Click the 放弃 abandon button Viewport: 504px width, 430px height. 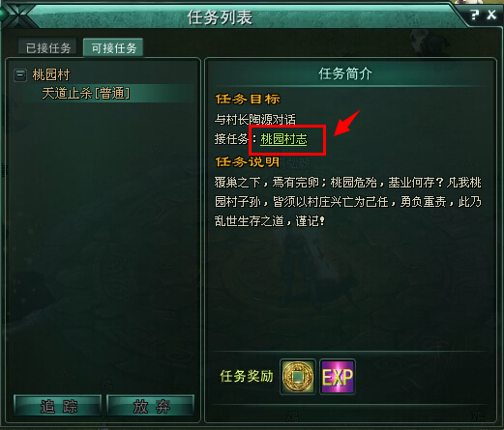coord(151,406)
